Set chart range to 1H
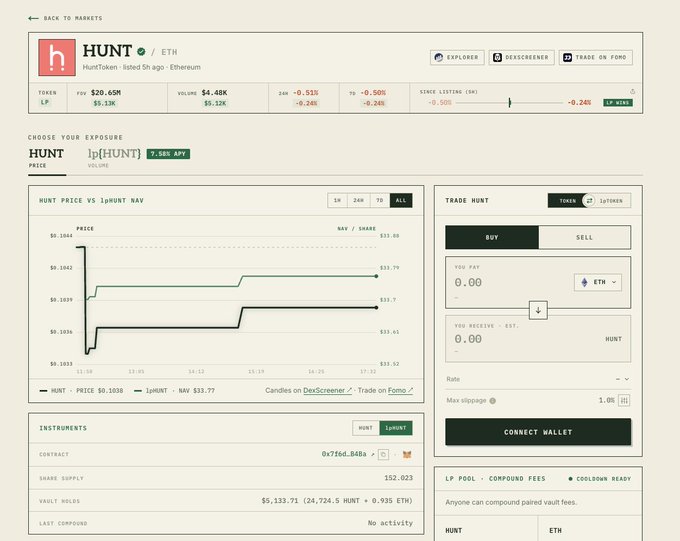The height and width of the screenshot is (541, 680). click(x=337, y=200)
